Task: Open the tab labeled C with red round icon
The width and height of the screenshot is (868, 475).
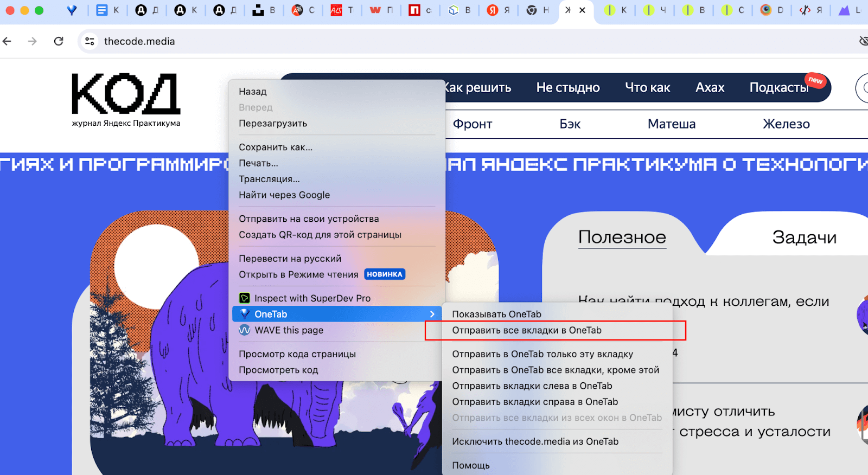Action: [303, 10]
